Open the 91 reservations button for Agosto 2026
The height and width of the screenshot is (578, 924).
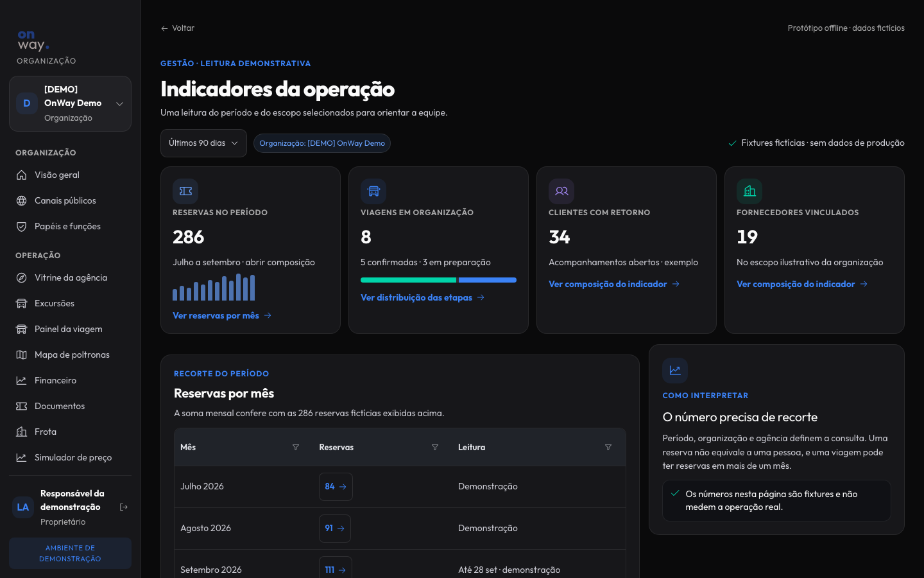[x=335, y=529]
